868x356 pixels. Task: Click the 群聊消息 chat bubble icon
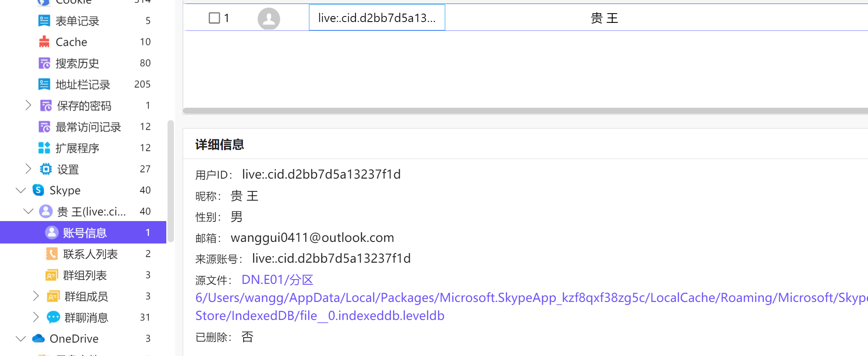[x=53, y=318]
